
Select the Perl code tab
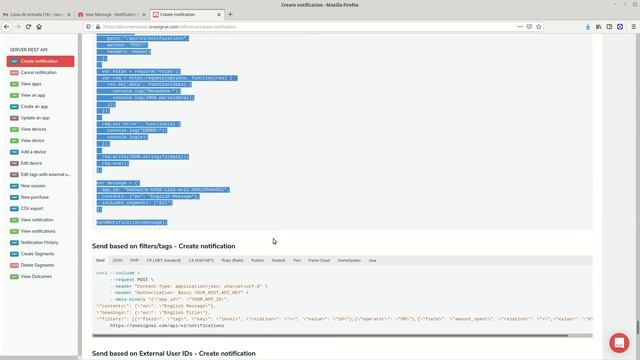point(297,260)
